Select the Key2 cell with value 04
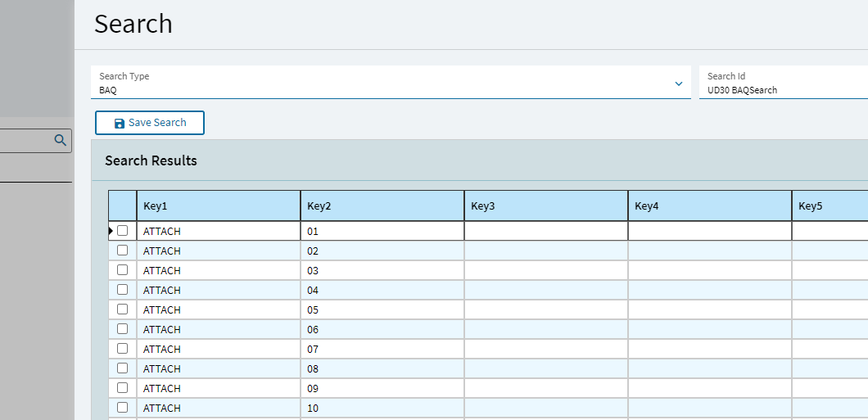 click(382, 290)
